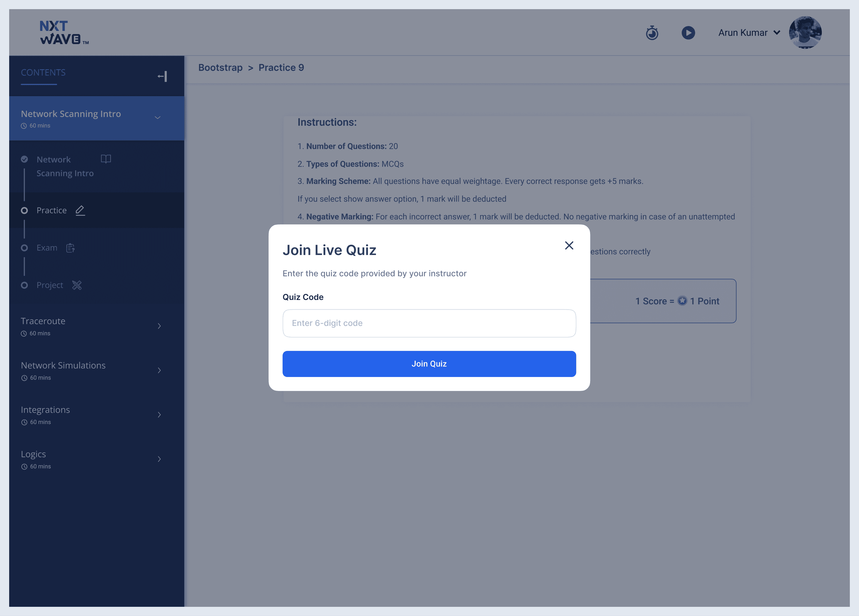The width and height of the screenshot is (859, 616).
Task: Click the Bootstrap breadcrumb link
Action: [220, 68]
